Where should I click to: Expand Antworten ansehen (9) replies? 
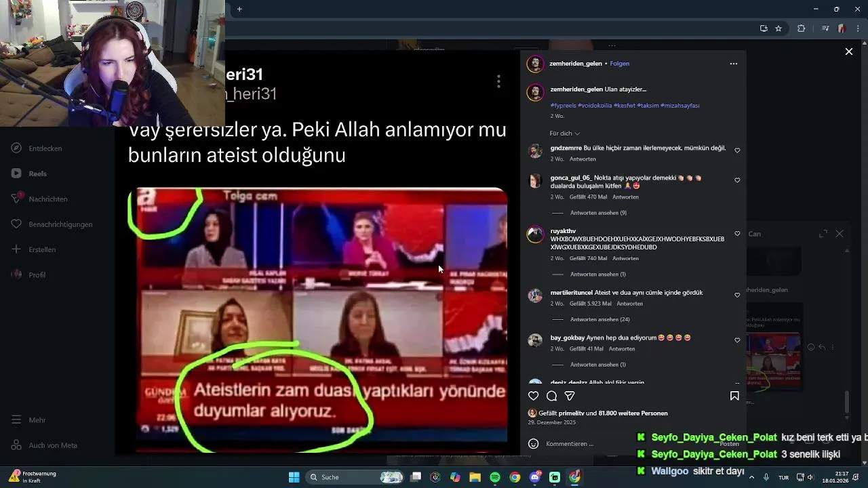pyautogui.click(x=598, y=213)
